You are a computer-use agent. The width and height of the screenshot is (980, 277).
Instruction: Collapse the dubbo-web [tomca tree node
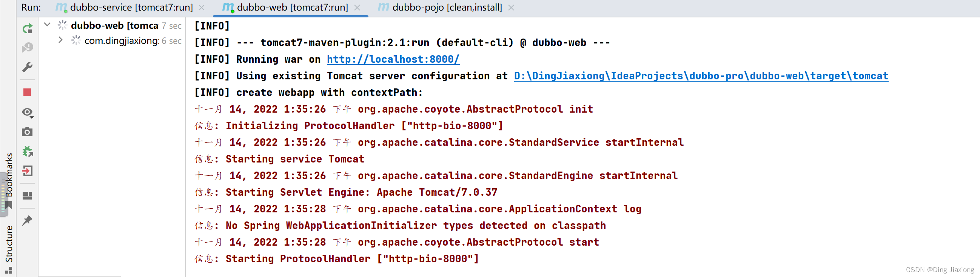47,25
